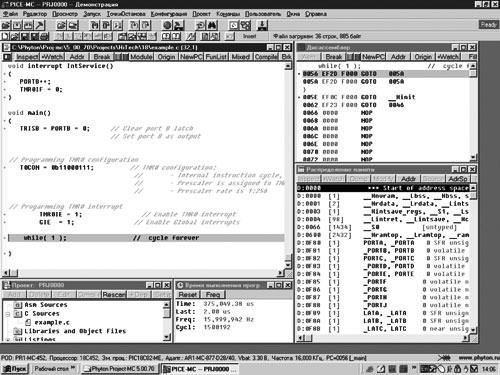Switch to Phyton Project-MC taskbar item
This screenshot has width=500, height=375.
(120, 369)
